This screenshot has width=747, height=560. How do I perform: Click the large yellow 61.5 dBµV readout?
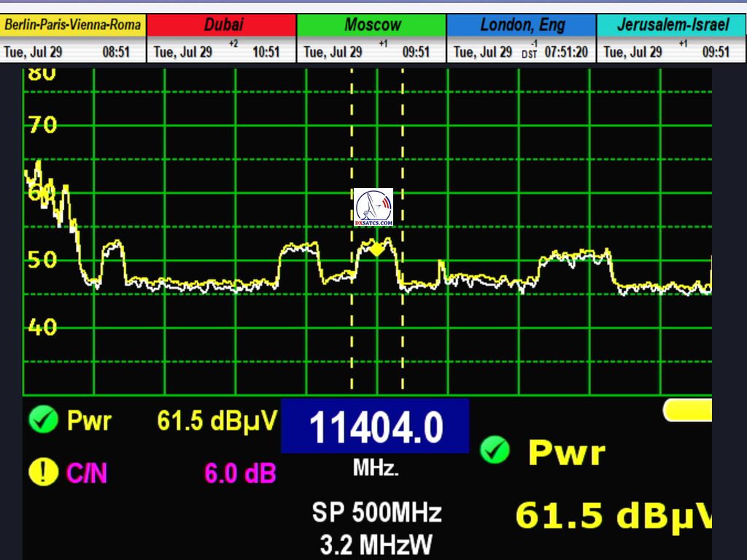click(x=613, y=516)
